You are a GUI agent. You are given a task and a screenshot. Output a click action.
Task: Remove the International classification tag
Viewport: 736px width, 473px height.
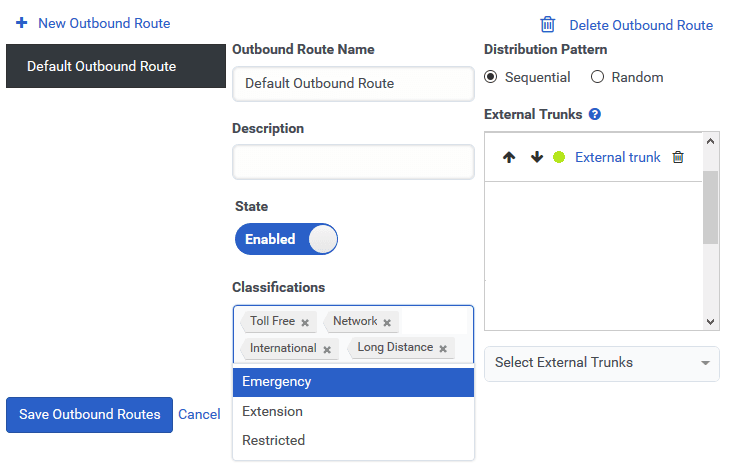pos(327,349)
